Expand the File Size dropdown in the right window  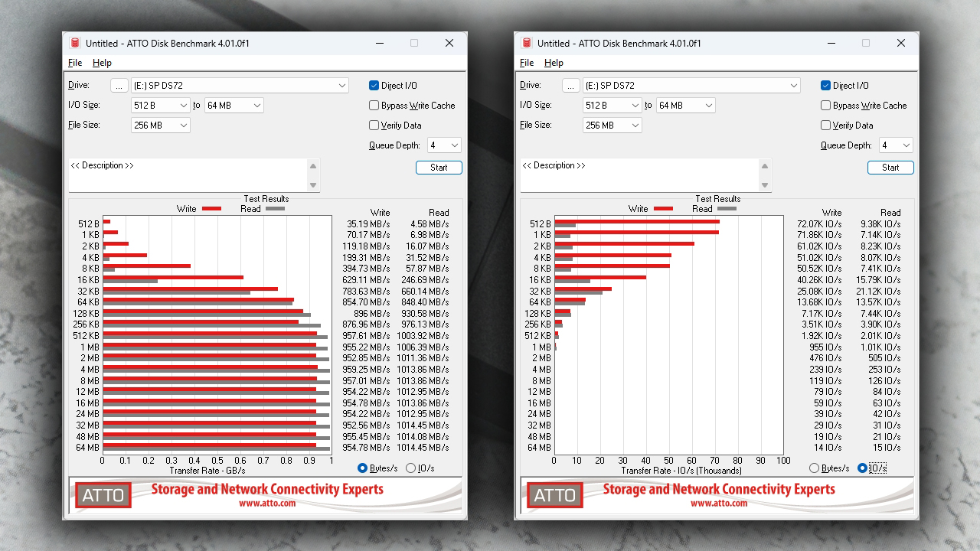[x=612, y=126]
